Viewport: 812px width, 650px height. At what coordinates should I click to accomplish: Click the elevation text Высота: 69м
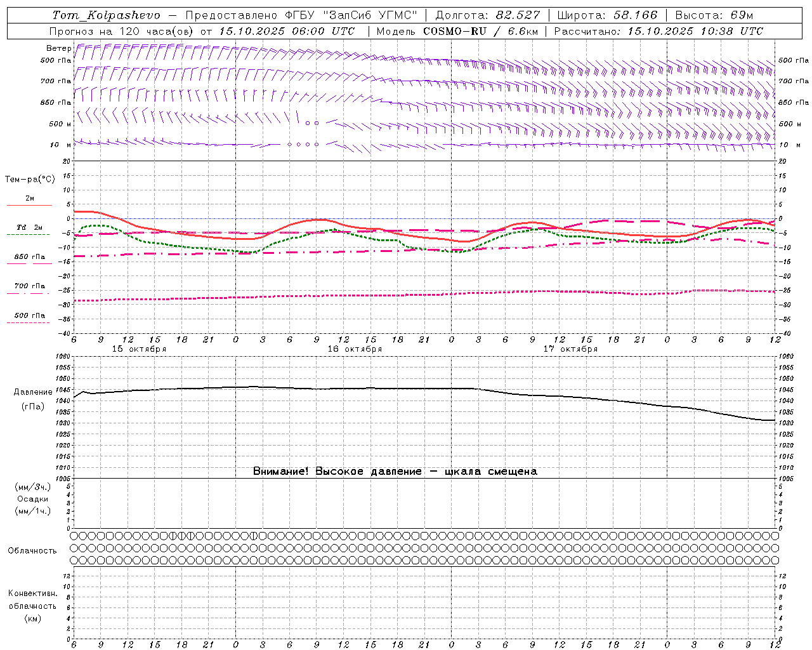coord(714,15)
